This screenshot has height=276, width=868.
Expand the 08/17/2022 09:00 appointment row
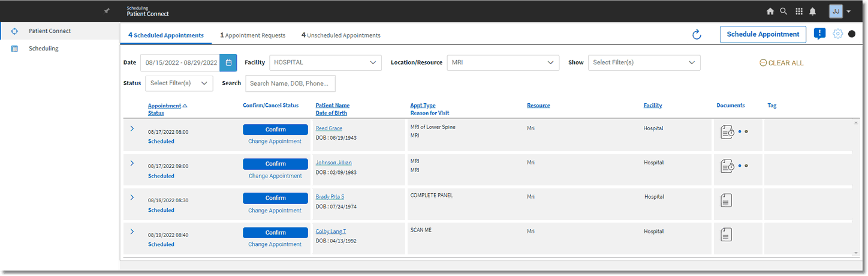click(x=132, y=163)
